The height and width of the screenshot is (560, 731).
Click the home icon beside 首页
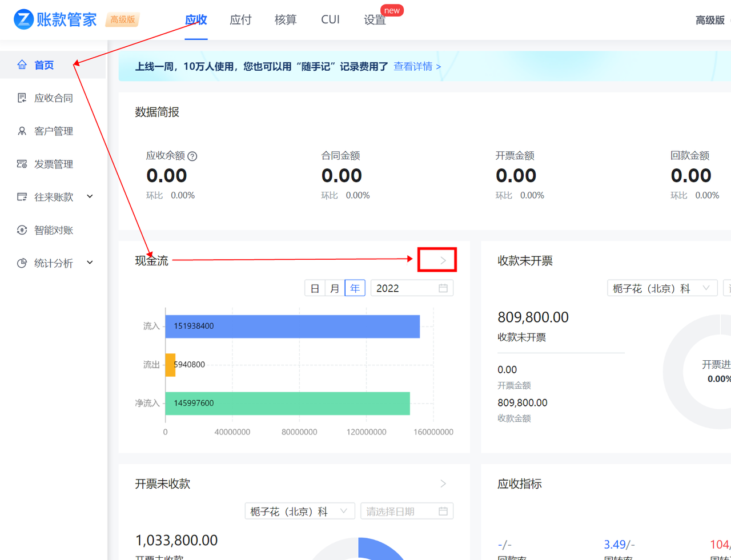pos(22,65)
